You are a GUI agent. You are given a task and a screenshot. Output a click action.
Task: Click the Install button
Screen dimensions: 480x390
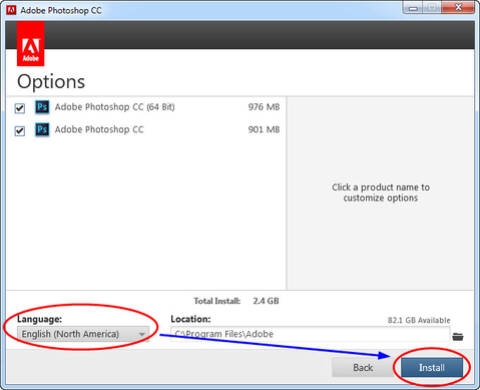click(432, 368)
